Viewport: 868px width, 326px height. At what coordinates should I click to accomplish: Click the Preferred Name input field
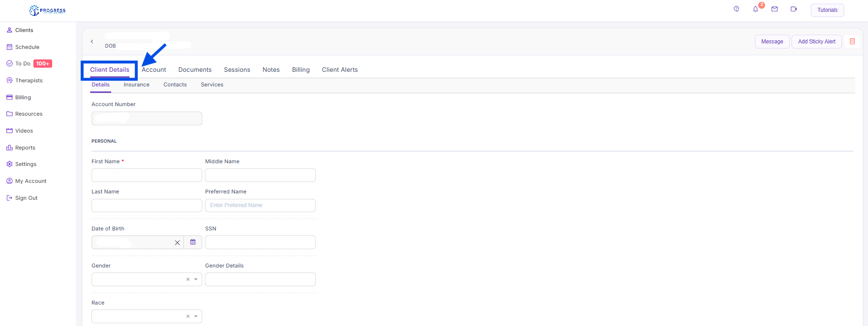pos(260,206)
